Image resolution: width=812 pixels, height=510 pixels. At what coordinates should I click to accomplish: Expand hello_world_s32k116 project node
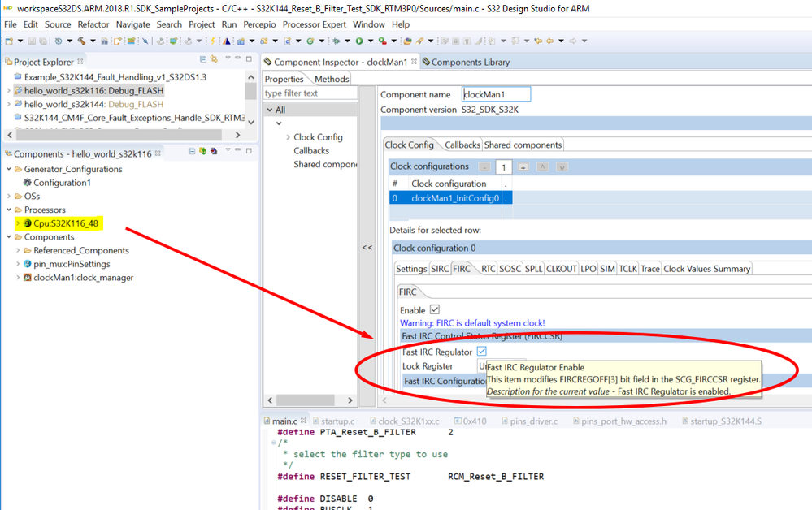(x=9, y=90)
